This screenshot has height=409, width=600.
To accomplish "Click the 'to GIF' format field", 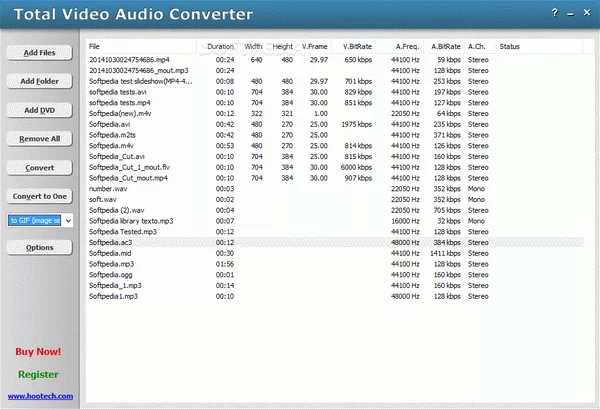I will [x=35, y=220].
